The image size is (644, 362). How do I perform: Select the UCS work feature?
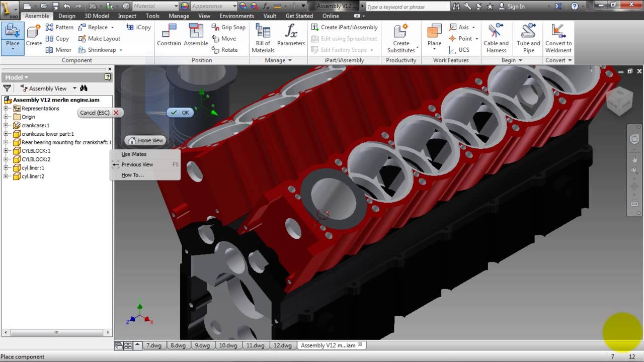click(x=458, y=50)
